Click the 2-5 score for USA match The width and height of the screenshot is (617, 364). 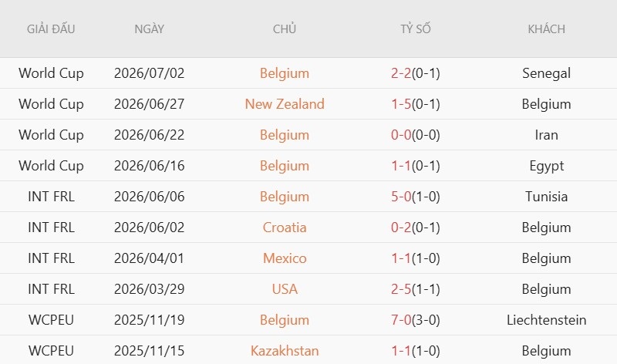coord(401,289)
